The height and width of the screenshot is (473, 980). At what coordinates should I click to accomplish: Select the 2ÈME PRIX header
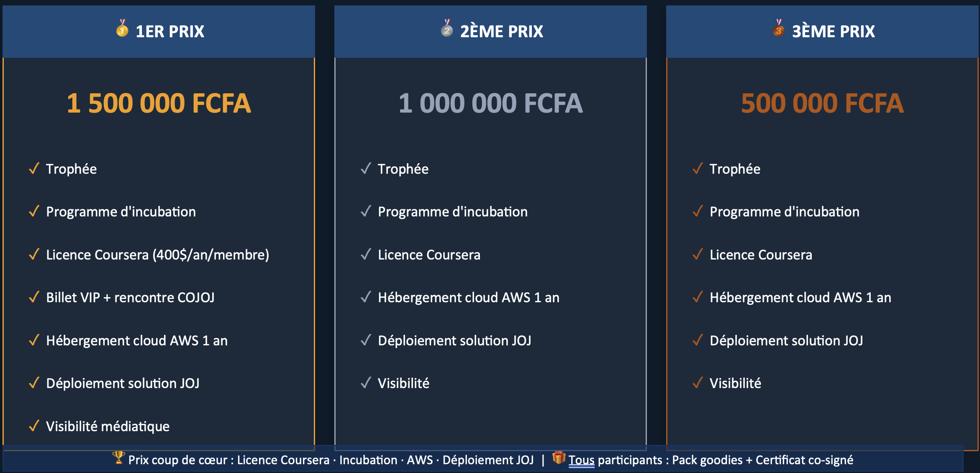(501, 31)
